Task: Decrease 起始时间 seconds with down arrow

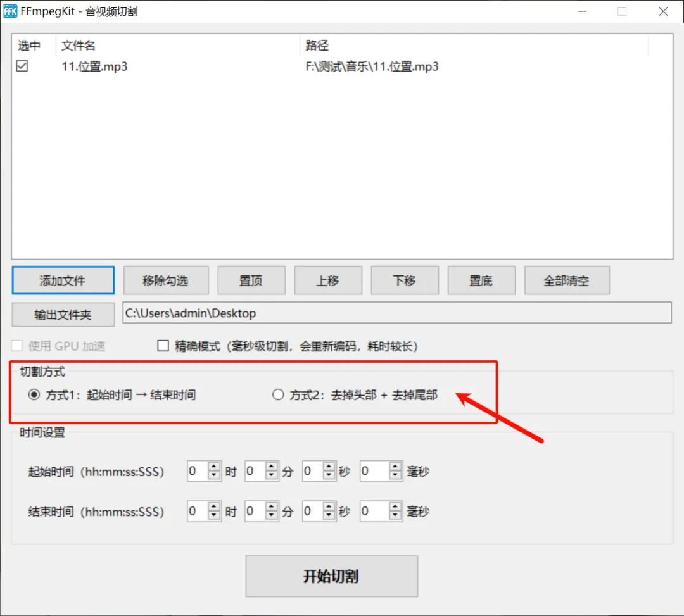Action: [x=329, y=475]
